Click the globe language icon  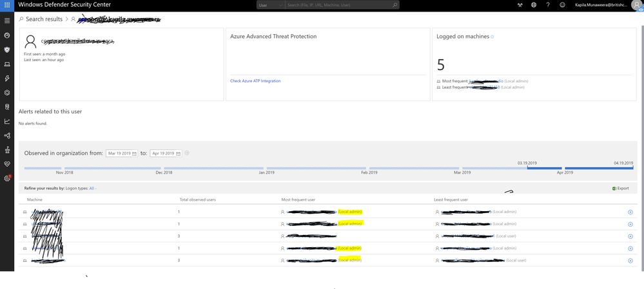534,5
